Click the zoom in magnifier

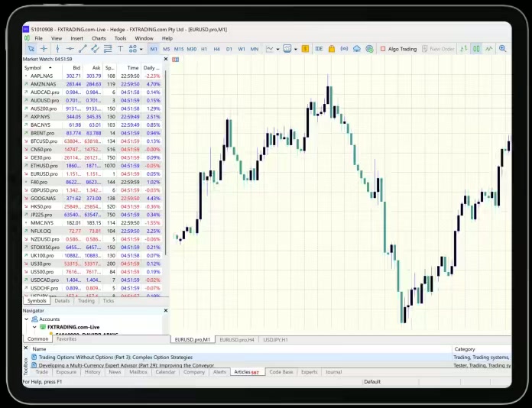tap(502, 49)
